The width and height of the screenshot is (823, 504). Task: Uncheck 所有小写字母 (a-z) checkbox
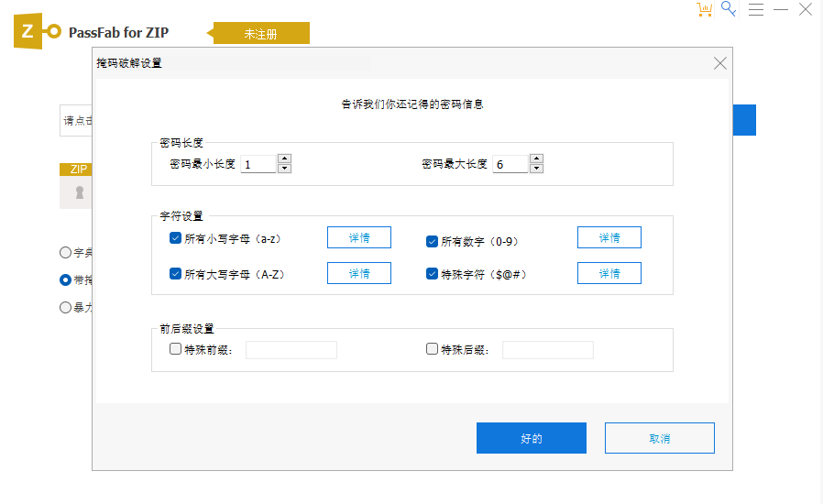(x=175, y=238)
